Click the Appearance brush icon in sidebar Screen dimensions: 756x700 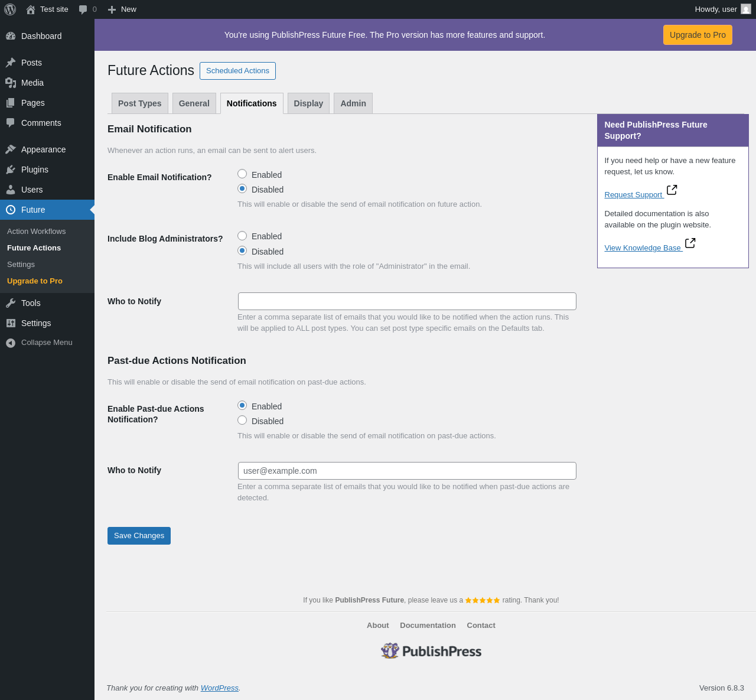(x=11, y=149)
